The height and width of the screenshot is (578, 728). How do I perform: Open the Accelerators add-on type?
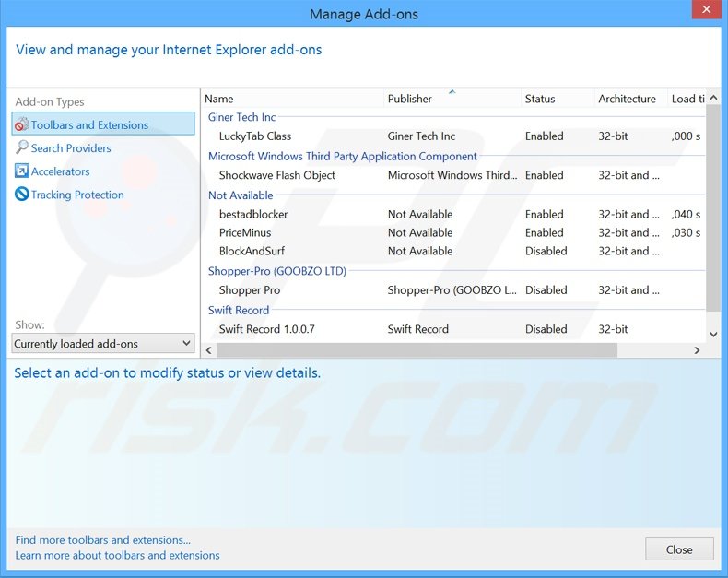pyautogui.click(x=60, y=171)
